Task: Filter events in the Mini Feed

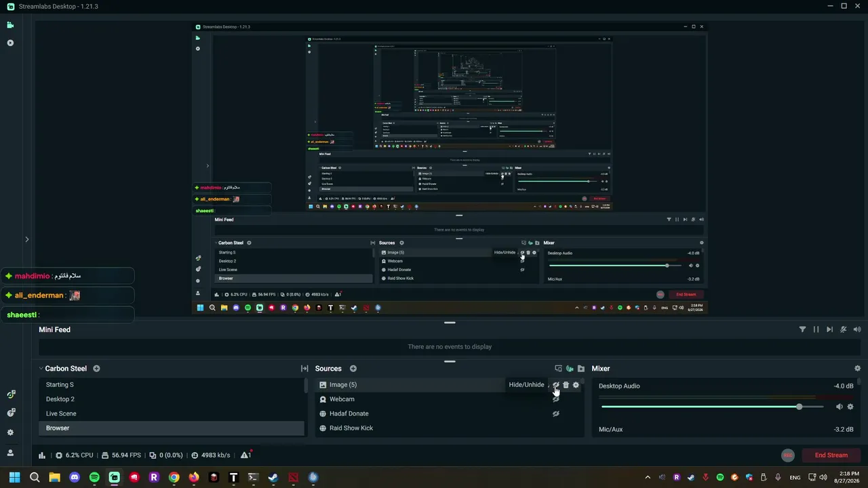Action: [x=802, y=329]
